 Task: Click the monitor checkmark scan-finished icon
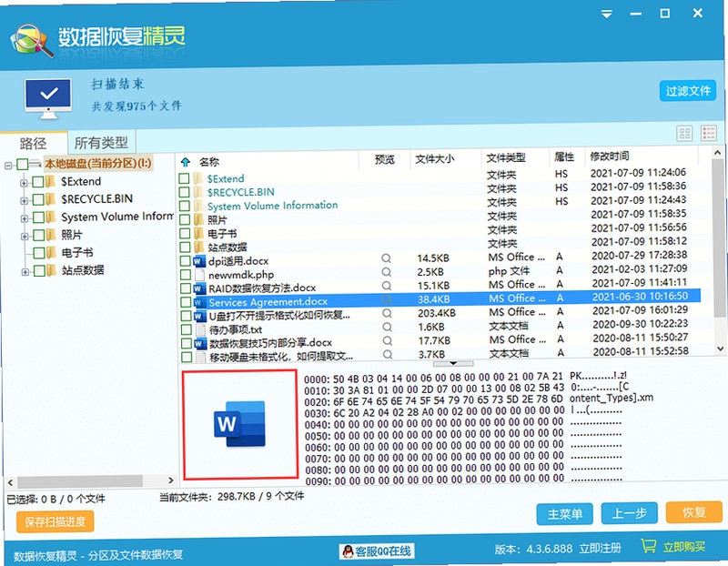click(x=48, y=98)
